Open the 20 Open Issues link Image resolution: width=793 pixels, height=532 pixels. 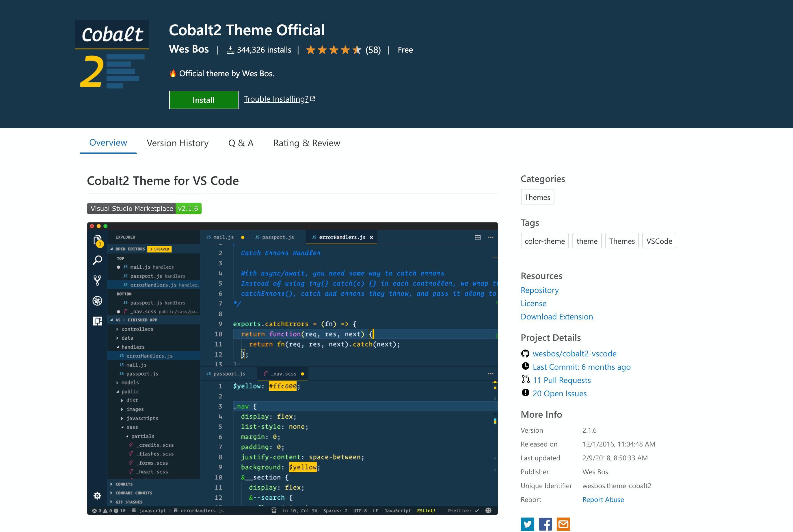[x=559, y=393]
